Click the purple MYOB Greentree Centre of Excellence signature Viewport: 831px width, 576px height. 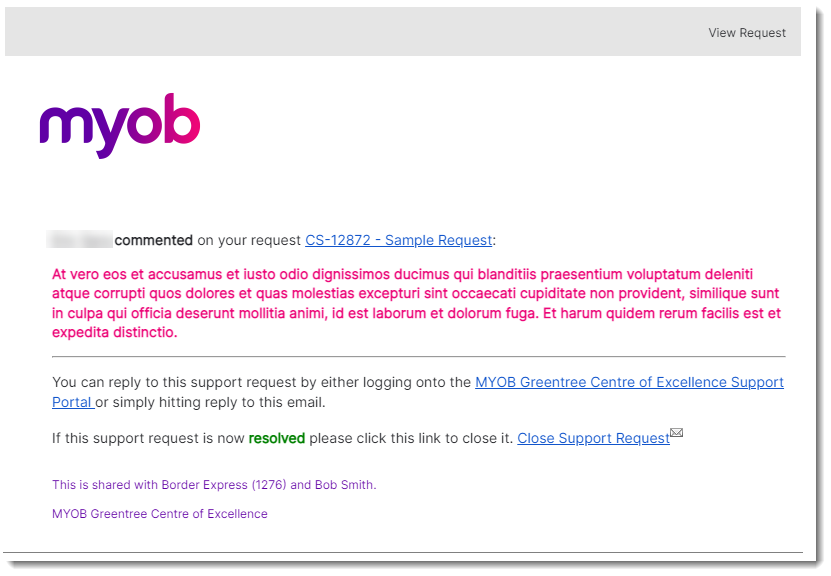coord(160,513)
